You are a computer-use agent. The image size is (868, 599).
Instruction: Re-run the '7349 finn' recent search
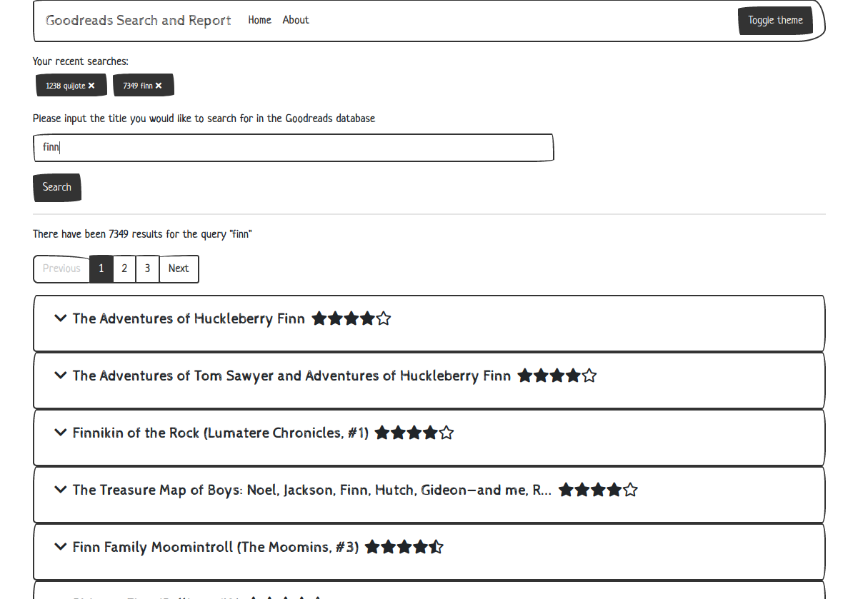point(137,86)
